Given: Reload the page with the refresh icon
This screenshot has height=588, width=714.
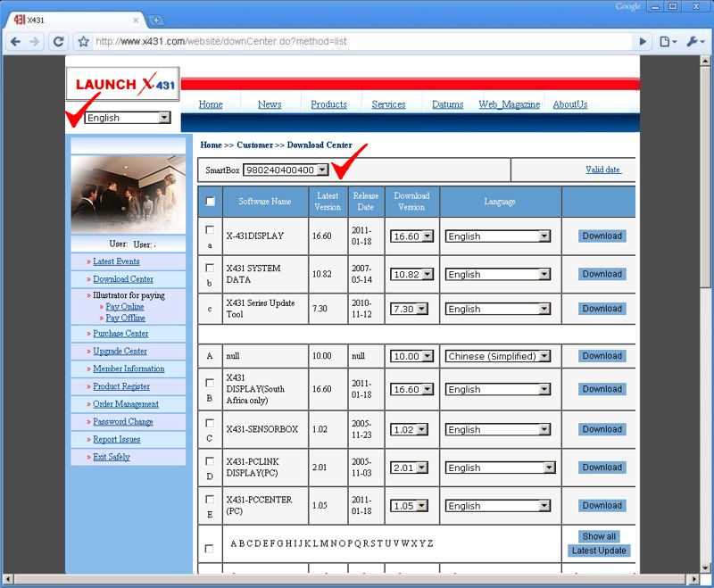Looking at the screenshot, I should 58,42.
